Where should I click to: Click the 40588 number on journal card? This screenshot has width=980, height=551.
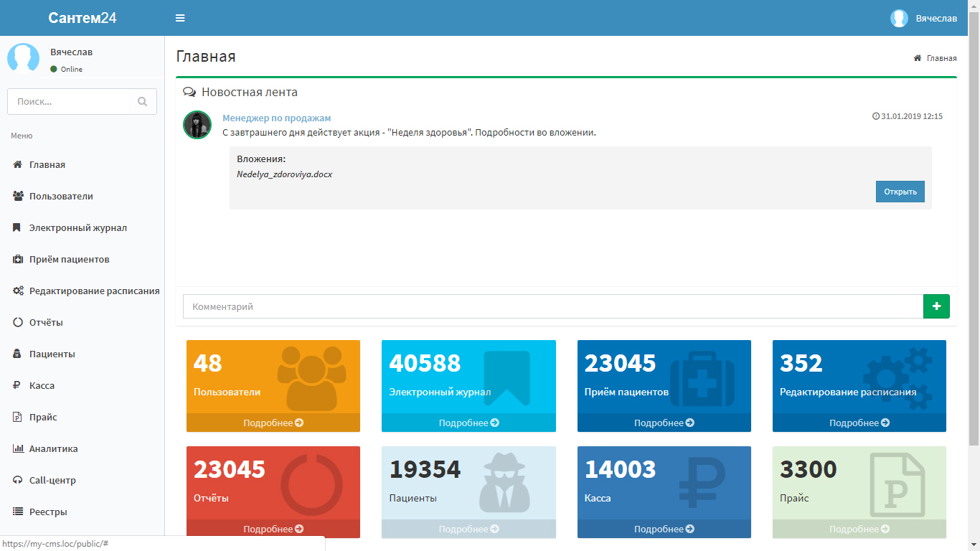coord(425,363)
